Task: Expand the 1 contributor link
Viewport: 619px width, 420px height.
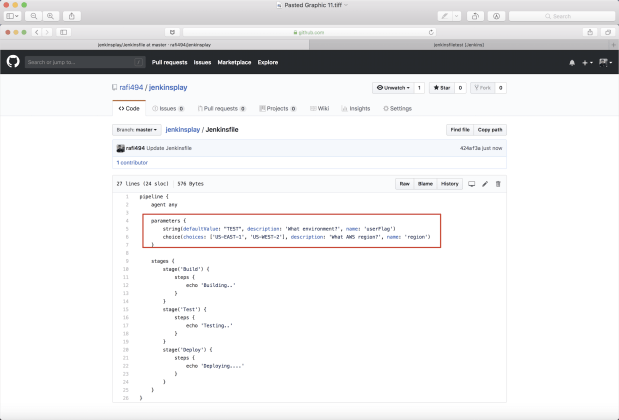Action: (x=132, y=163)
